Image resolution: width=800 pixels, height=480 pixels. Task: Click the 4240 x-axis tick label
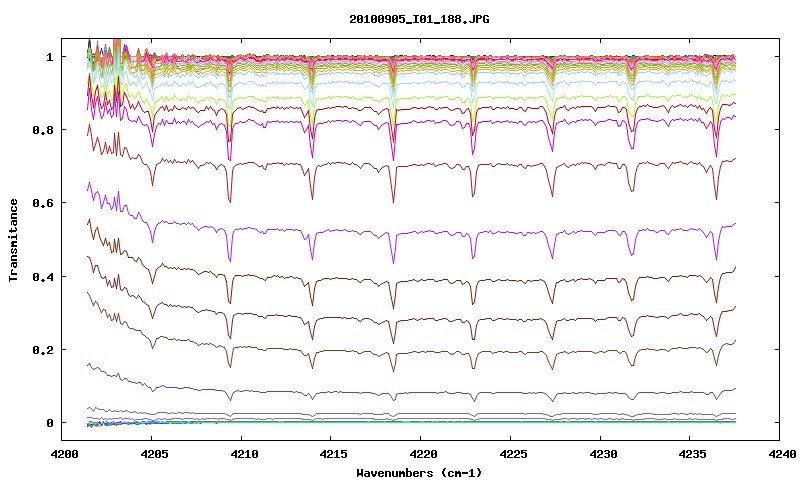click(783, 454)
